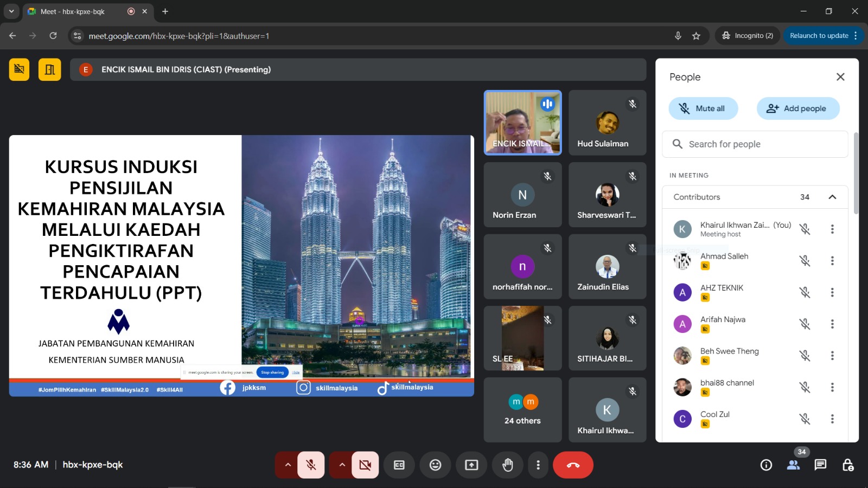The width and height of the screenshot is (868, 488).
Task: Open the emoji reactions button
Action: [435, 465]
